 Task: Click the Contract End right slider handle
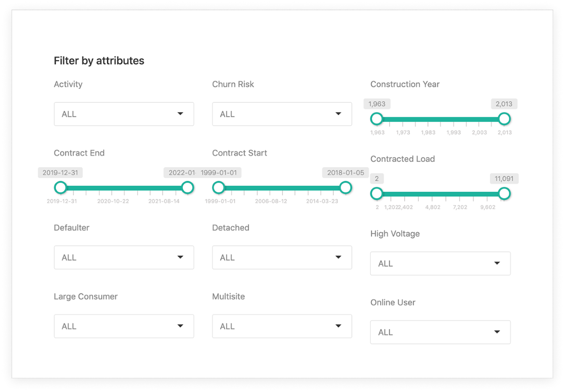188,187
